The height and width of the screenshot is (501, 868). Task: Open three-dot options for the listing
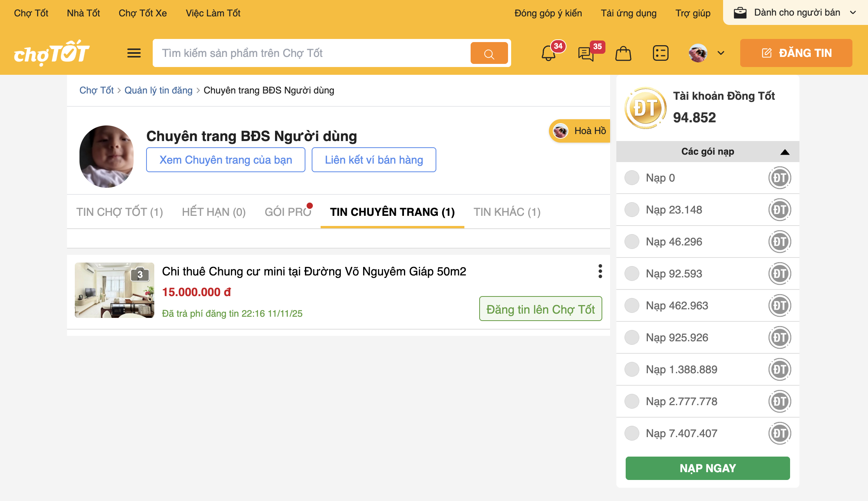pos(600,271)
